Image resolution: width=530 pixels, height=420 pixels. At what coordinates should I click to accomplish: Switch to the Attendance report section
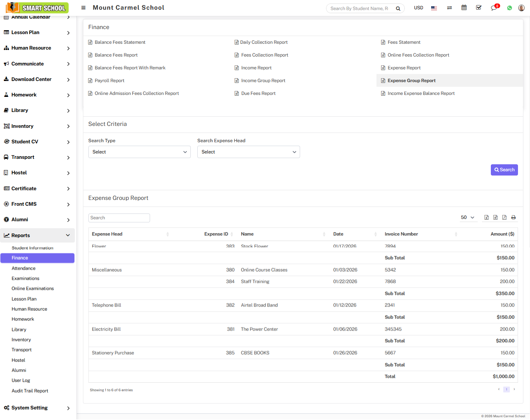[x=23, y=268]
